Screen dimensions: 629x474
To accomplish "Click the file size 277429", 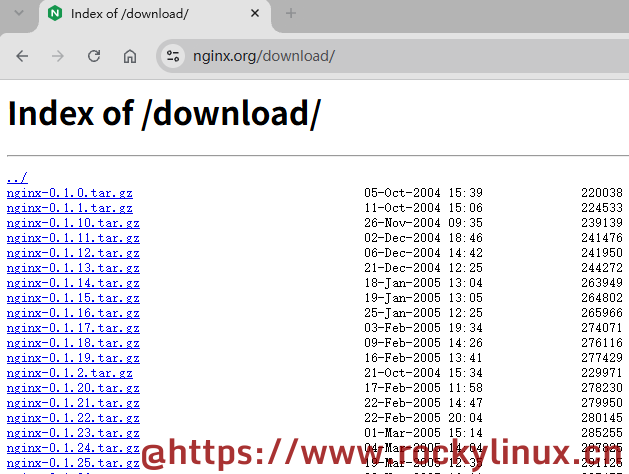I will [602, 358].
